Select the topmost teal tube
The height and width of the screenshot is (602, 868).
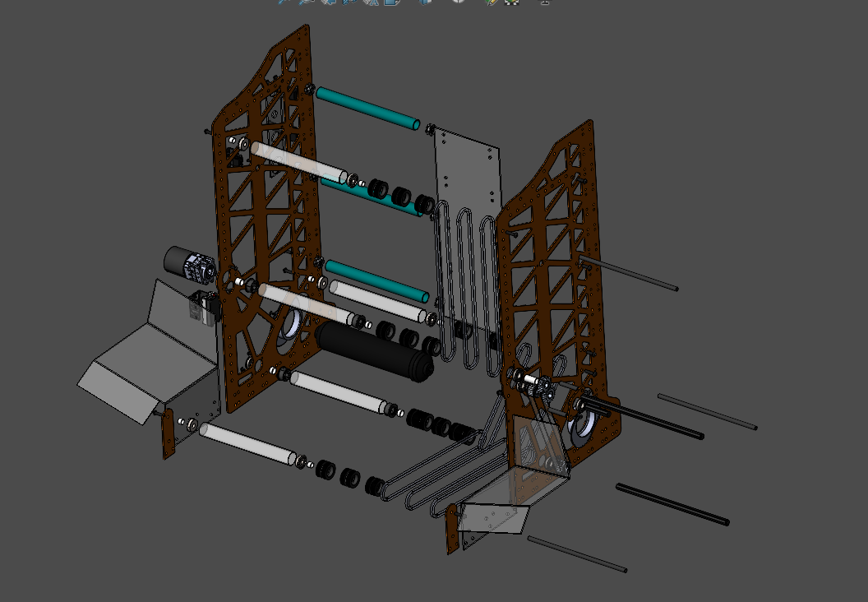[367, 109]
